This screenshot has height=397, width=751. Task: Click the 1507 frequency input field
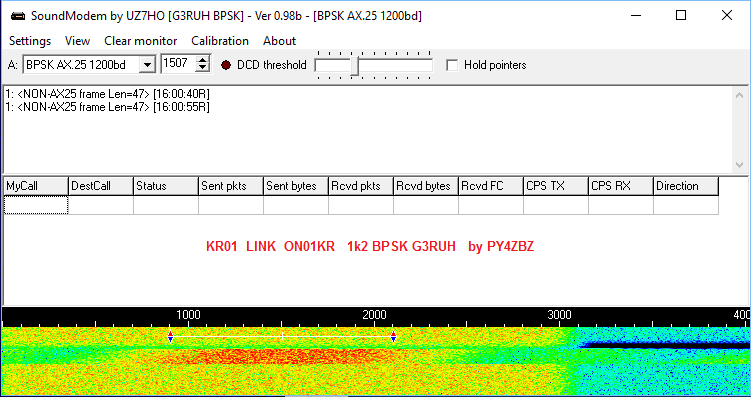pos(179,64)
